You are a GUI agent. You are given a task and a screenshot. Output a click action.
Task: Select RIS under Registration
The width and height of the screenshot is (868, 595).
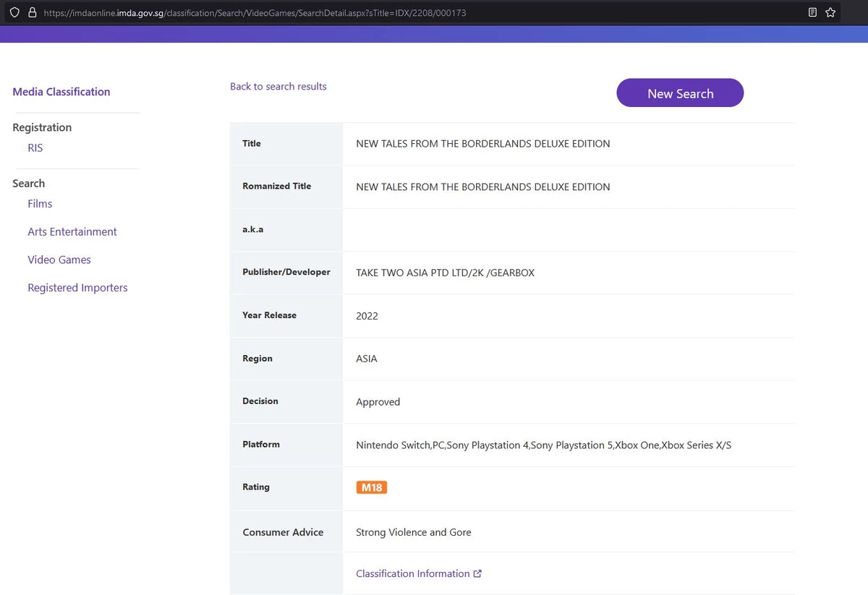(x=35, y=147)
